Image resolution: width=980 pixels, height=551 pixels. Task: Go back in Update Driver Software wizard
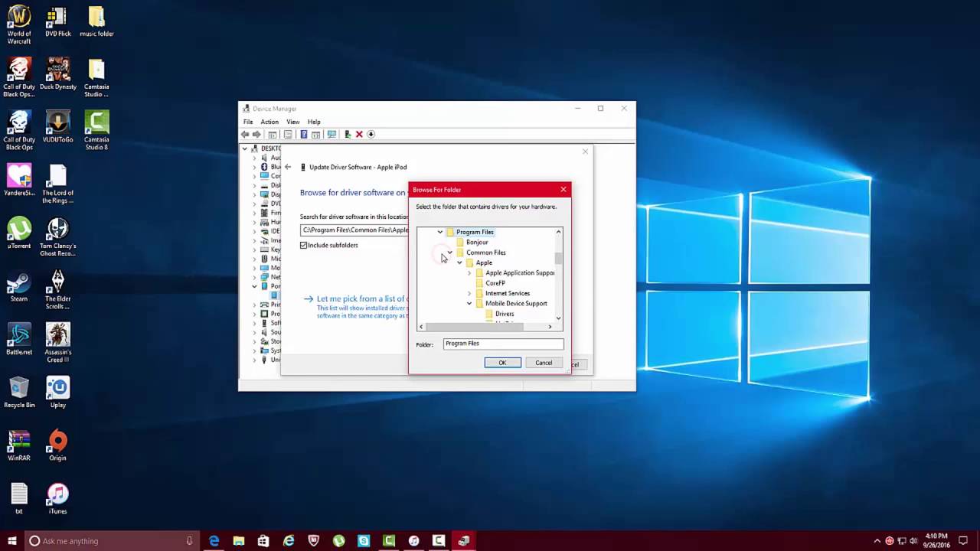coord(288,167)
